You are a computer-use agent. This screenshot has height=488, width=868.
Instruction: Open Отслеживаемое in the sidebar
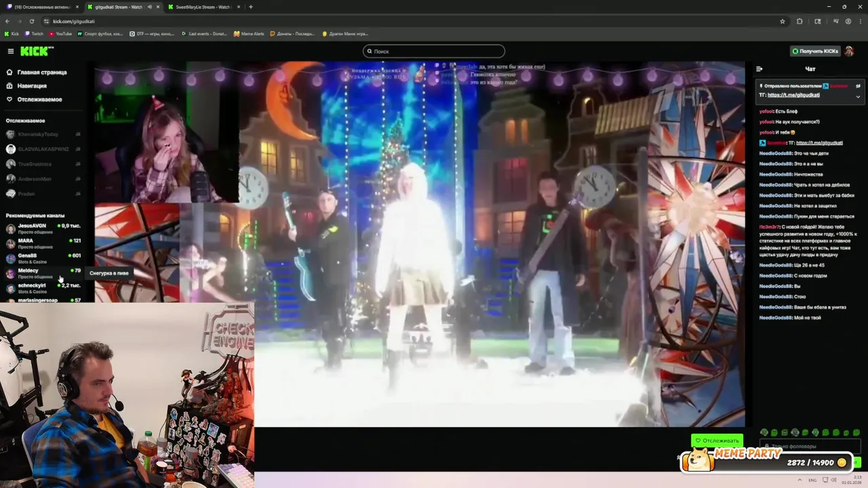34,99
